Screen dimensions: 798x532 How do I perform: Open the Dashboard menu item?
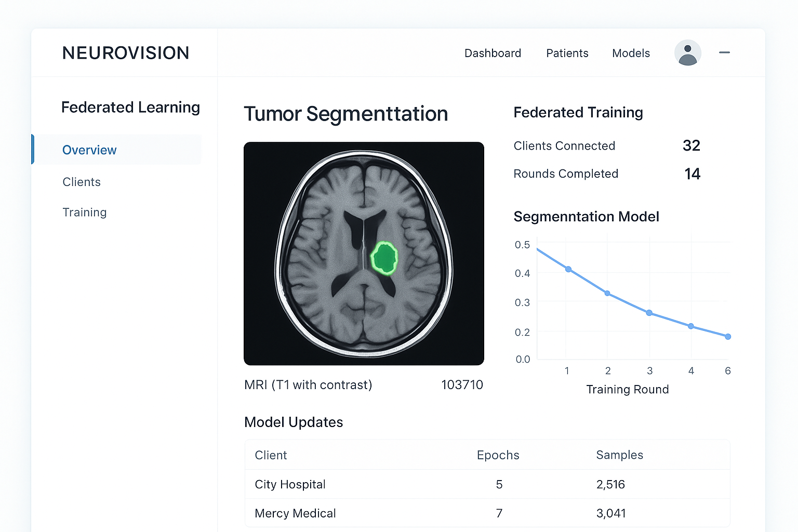[493, 53]
